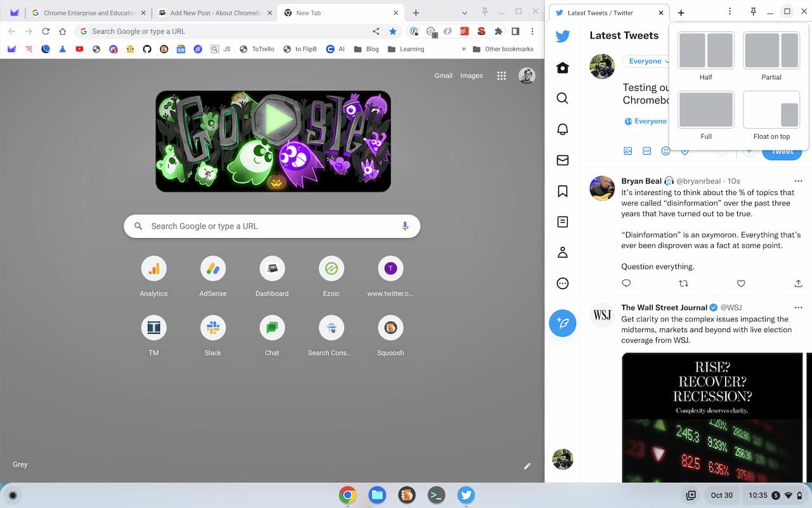This screenshot has width=812, height=508.
Task: Like Bryan Beal's tweet
Action: coord(741,283)
